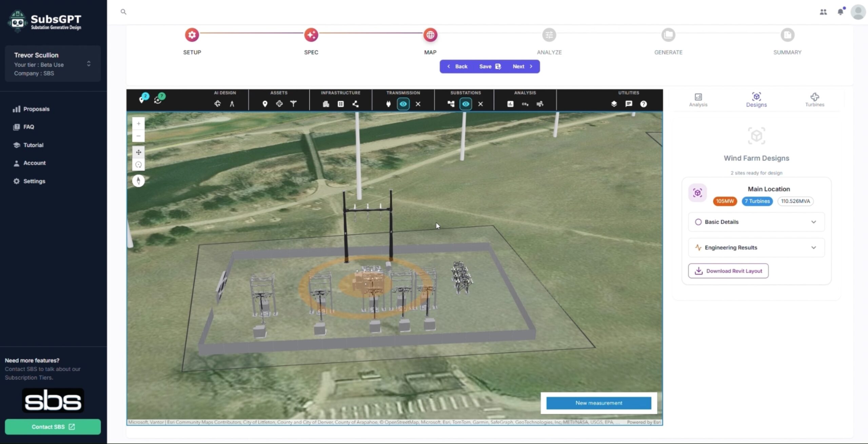
Task: Click the location pin Assets icon
Action: (x=265, y=104)
